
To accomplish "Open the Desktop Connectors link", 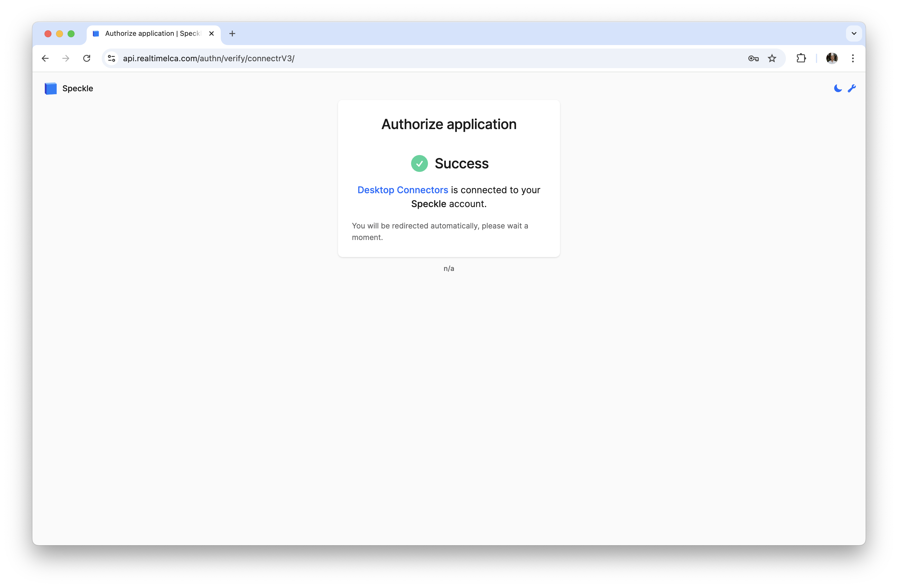I will 402,190.
